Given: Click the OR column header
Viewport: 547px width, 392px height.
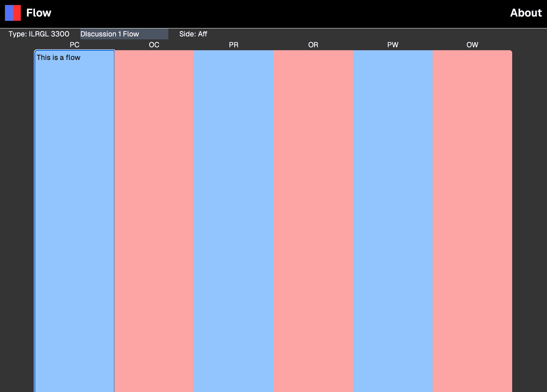Looking at the screenshot, I should pos(313,45).
